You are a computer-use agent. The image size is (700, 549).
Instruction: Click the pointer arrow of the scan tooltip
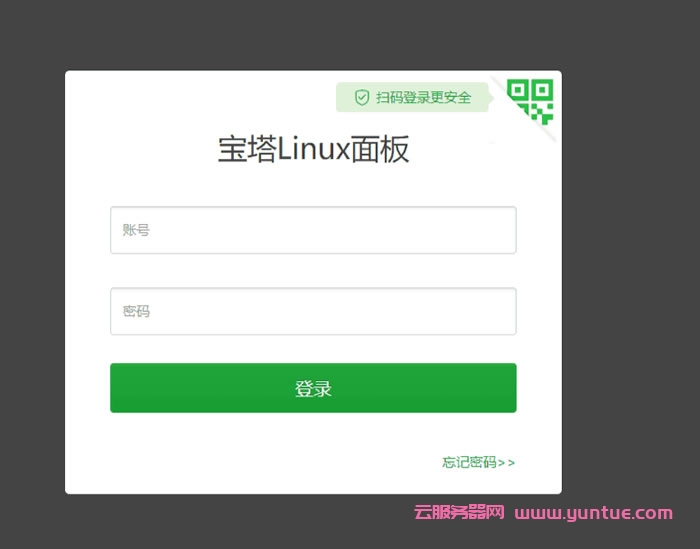tap(491, 97)
